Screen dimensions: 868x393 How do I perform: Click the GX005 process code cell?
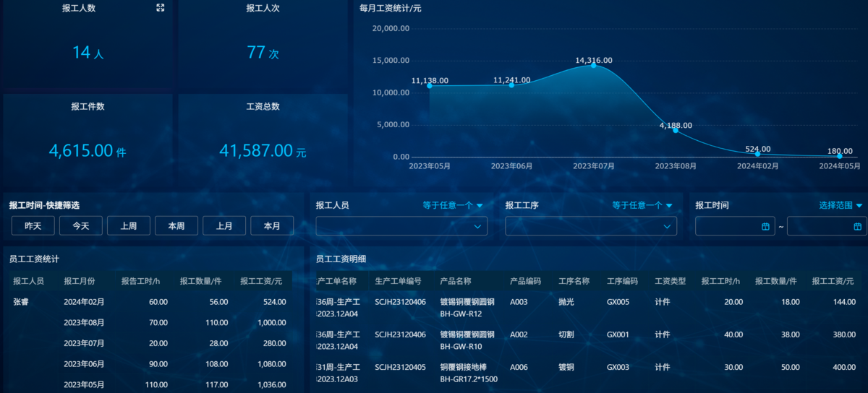point(618,301)
